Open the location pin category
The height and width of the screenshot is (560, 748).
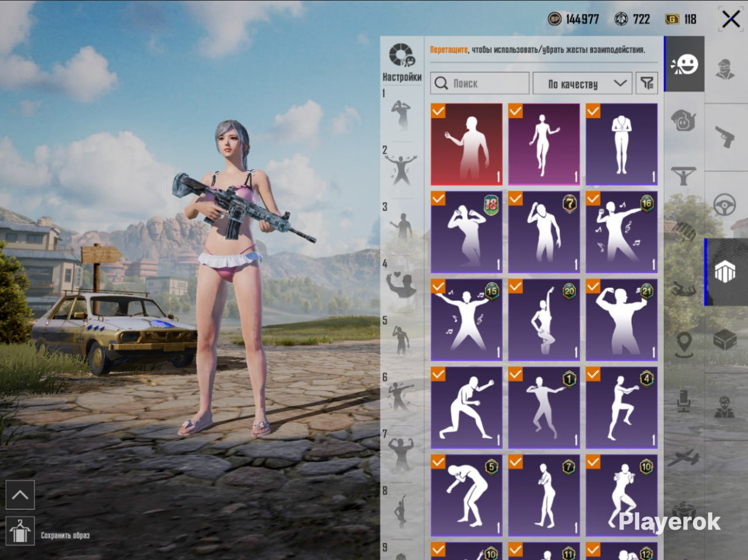click(x=684, y=344)
